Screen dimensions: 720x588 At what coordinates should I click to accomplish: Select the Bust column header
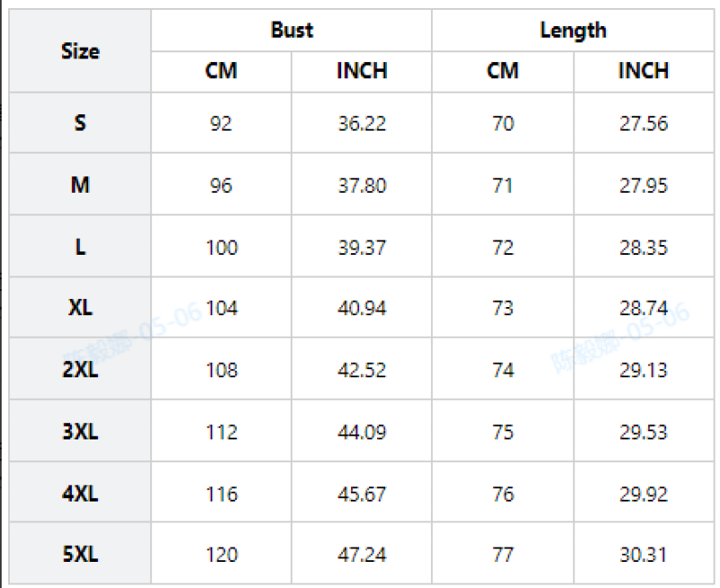[x=292, y=31]
